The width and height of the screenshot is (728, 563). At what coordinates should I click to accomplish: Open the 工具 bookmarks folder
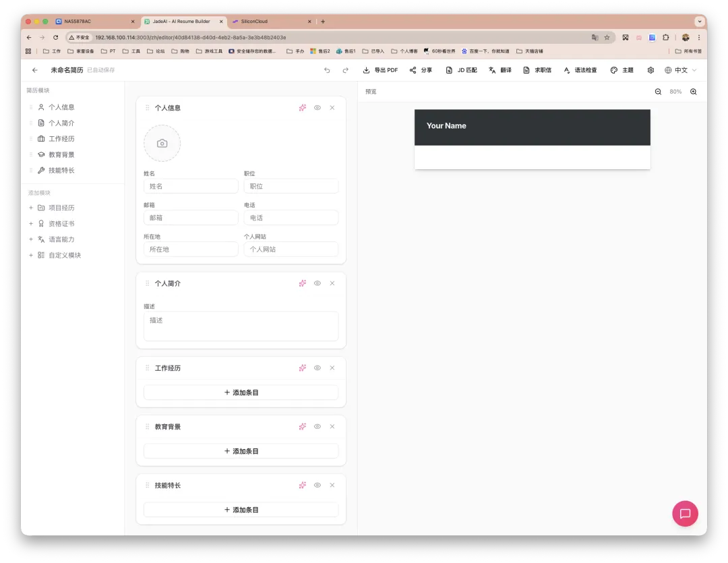pos(131,51)
